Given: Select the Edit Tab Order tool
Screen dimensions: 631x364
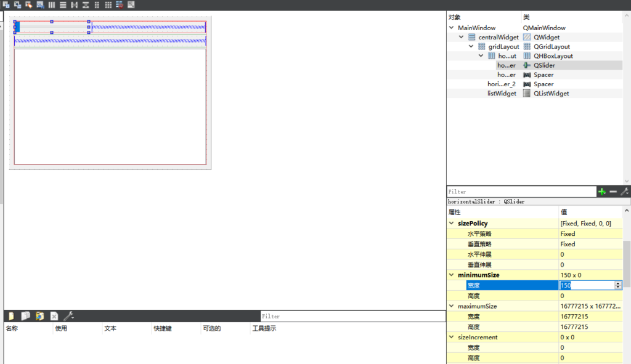Looking at the screenshot, I should point(40,5).
